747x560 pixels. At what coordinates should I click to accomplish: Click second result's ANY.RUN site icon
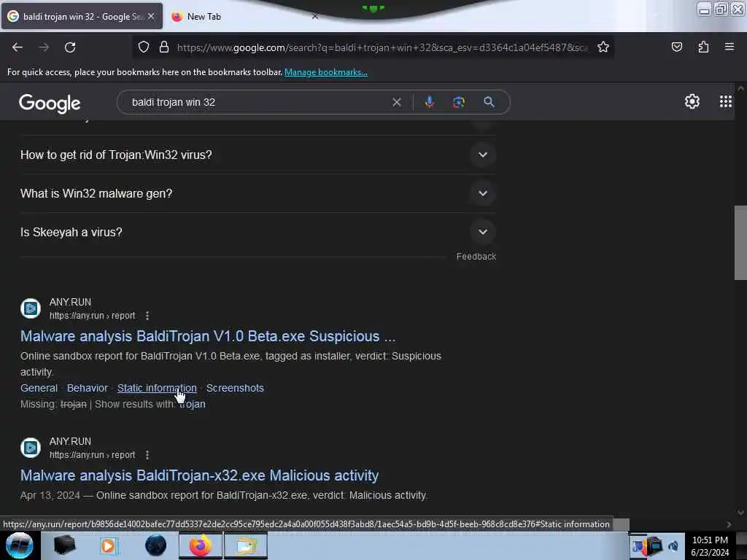[31, 448]
